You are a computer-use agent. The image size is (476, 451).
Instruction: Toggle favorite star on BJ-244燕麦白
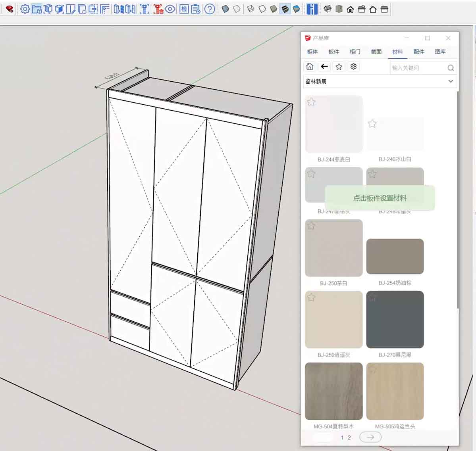point(311,102)
